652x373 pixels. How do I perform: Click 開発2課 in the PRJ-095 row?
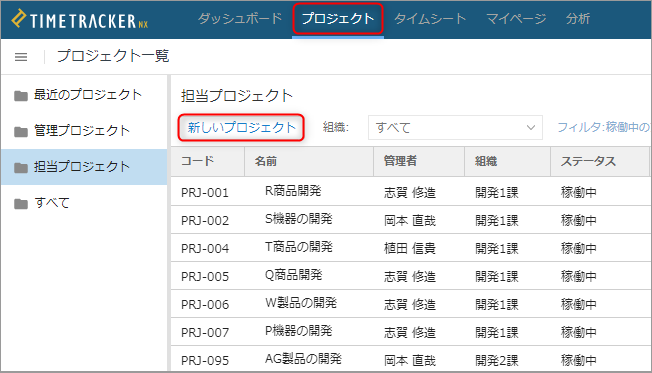497,361
